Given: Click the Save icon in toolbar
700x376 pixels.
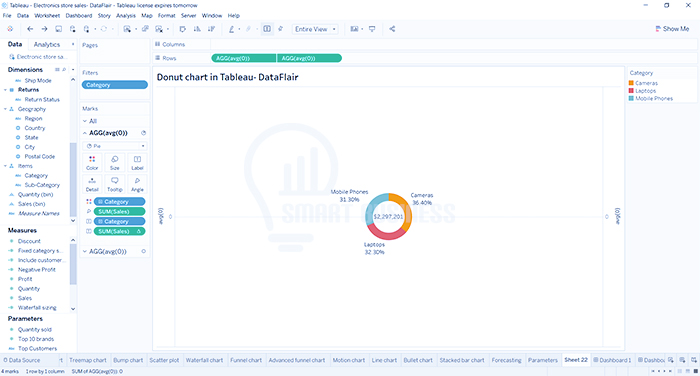Looking at the screenshot, I should tap(58, 29).
